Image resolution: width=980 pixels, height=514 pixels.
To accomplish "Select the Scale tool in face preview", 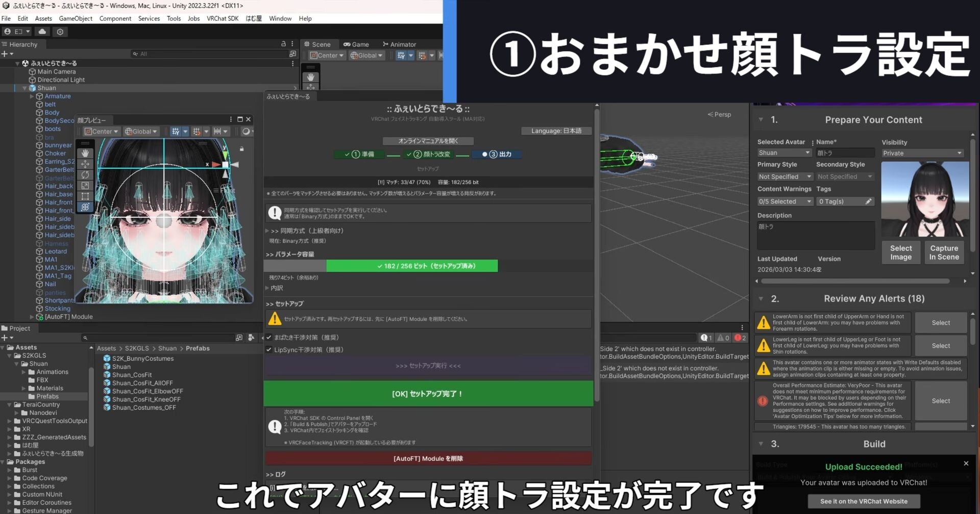I will pos(85,186).
